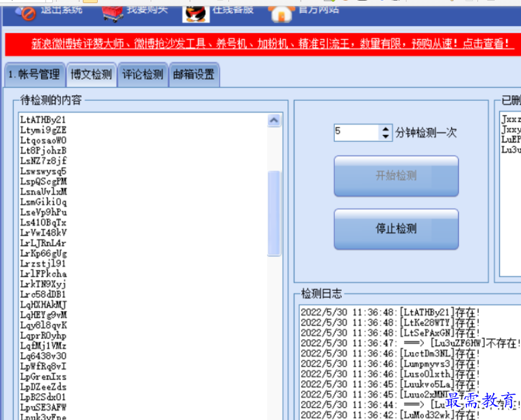This screenshot has height=420, width=521.
Task: Select the LsNZ7z8jf list entry
Action: (x=43, y=161)
